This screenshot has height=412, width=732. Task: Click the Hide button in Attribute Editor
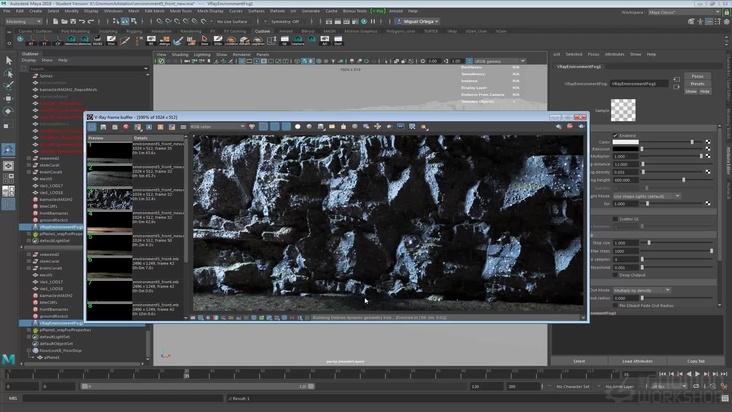point(704,91)
